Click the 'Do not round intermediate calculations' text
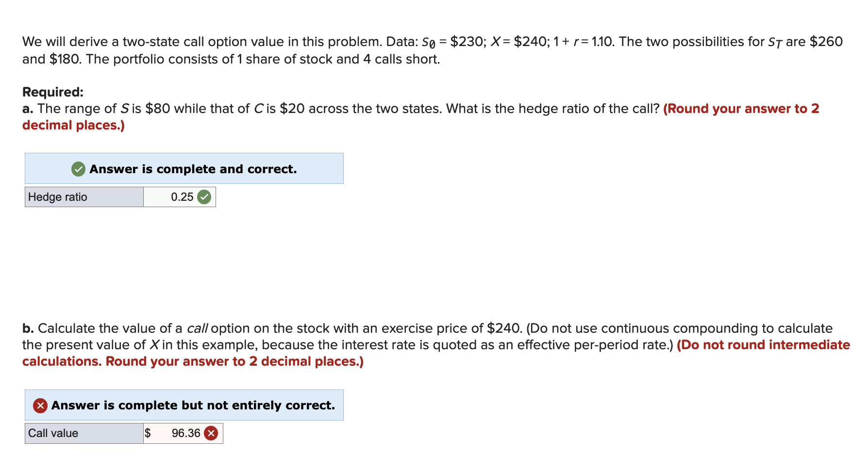Viewport: 868px width, 454px height. (762, 345)
